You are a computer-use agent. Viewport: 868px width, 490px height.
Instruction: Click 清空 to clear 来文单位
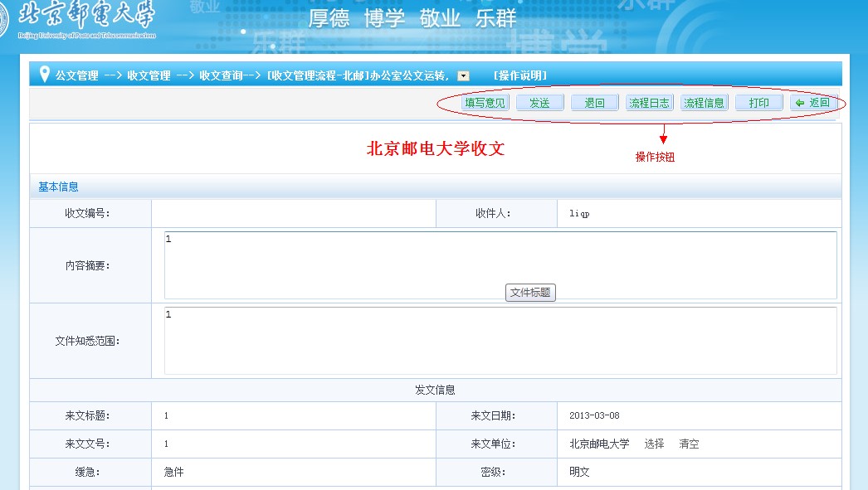click(x=690, y=444)
